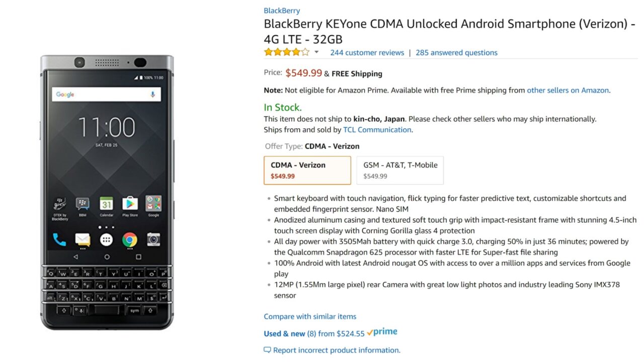The image size is (644, 362).
Task: Open the 244 customer reviews link
Action: tap(367, 53)
